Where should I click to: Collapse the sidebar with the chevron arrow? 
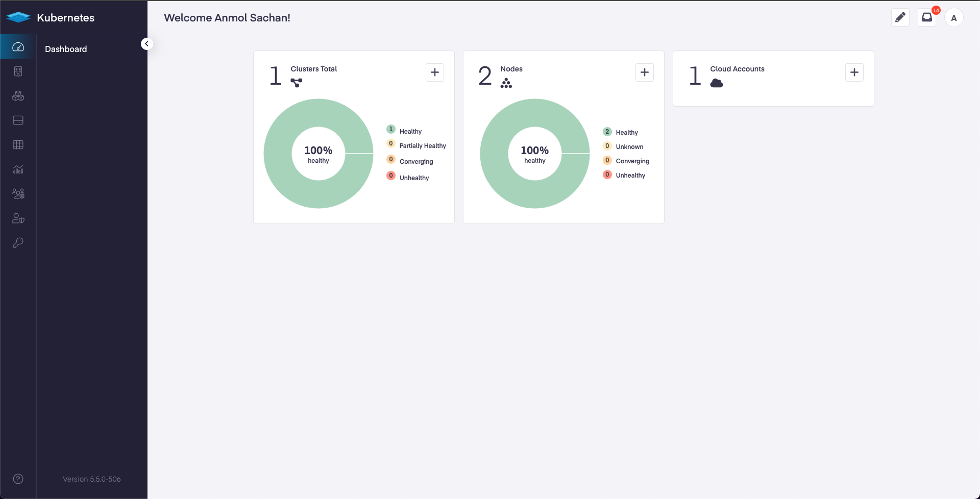146,44
